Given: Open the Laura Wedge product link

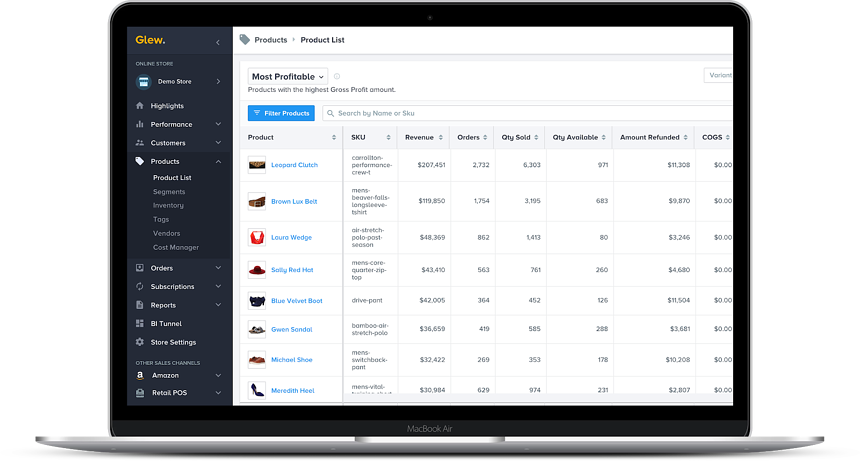Looking at the screenshot, I should click(291, 238).
